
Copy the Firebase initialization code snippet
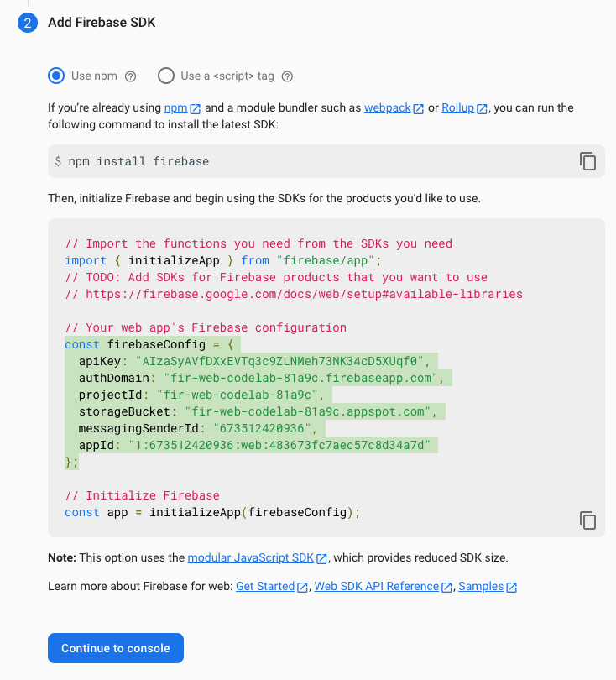click(x=587, y=520)
